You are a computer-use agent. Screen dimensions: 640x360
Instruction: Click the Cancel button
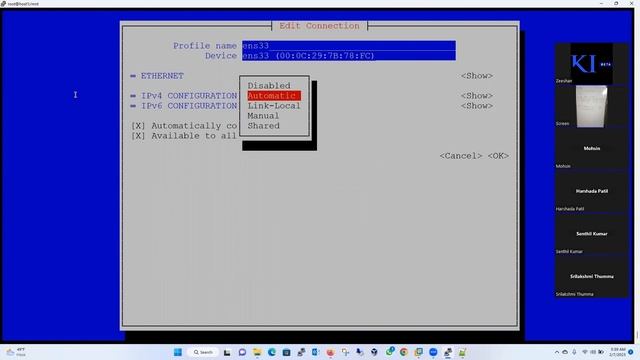click(x=461, y=156)
